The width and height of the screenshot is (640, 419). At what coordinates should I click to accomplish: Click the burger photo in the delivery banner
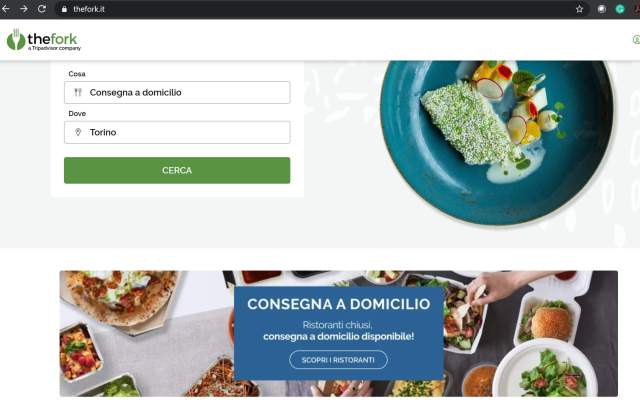pos(550,322)
